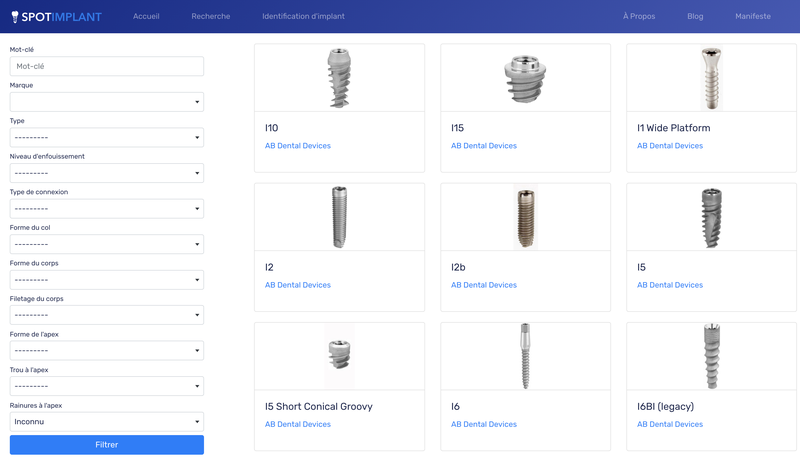Open AB Dental Devices under I1 Wide Platform
800x457 pixels.
[x=670, y=146]
